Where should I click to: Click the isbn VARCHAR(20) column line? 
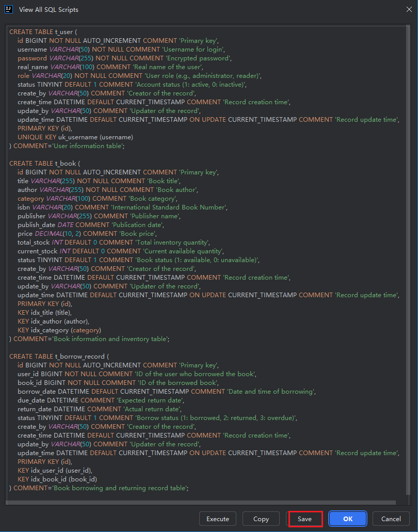coord(121,207)
